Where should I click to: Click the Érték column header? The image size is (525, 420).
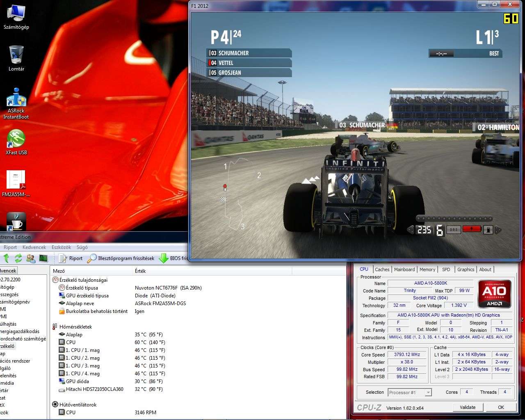(x=212, y=271)
